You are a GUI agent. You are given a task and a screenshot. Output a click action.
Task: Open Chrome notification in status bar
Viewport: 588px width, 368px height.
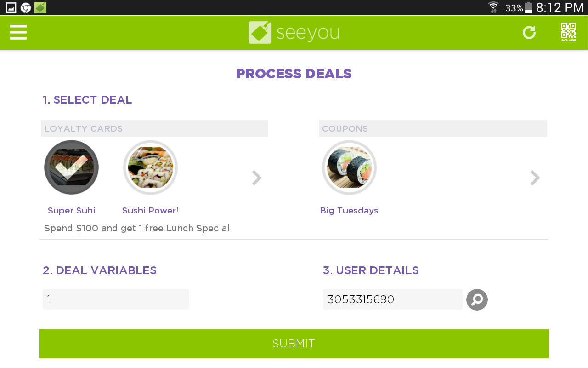26,7
